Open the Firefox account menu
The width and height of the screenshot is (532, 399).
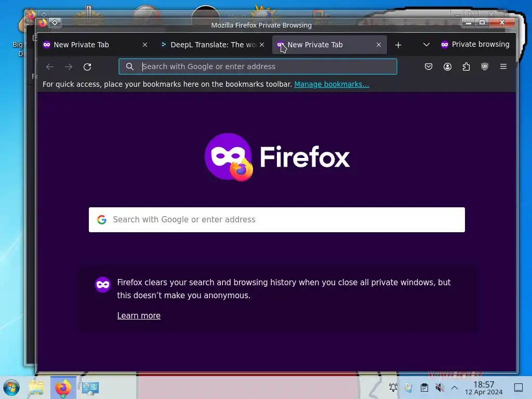tap(447, 66)
